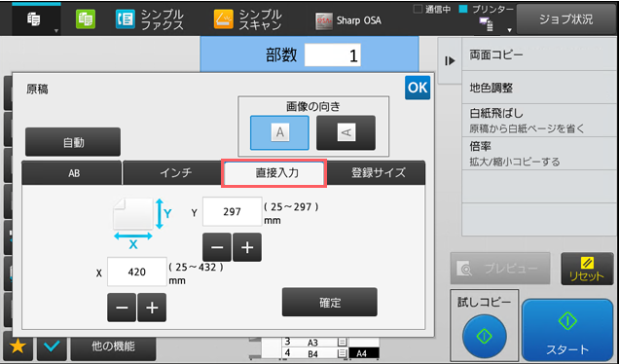Screen dimensions: 619x364
Task: Select tray 4 B4 paper row
Action: [x=314, y=353]
